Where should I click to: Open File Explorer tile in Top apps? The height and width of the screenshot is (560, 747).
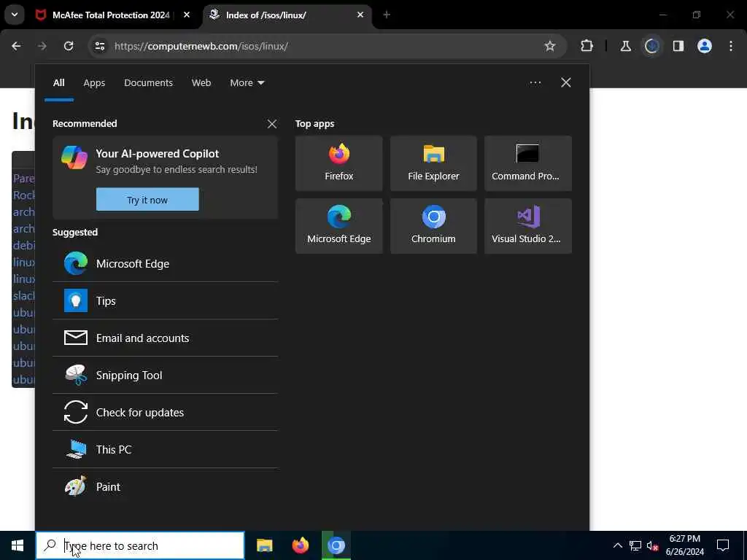tap(433, 163)
